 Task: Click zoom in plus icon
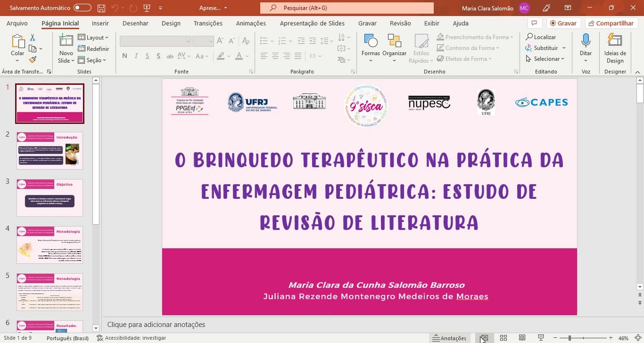tap(610, 338)
